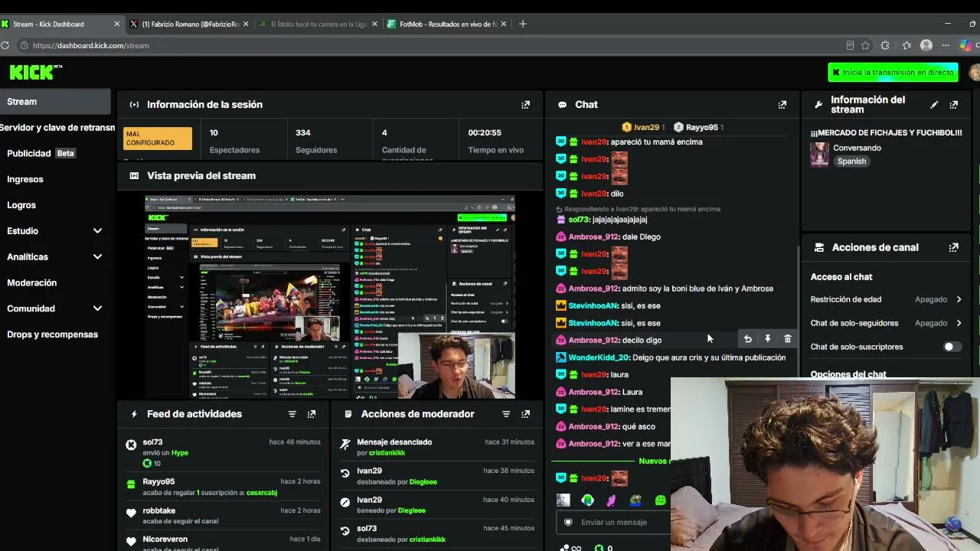Select Stream in the sidebar
This screenshot has width=980, height=551.
point(55,102)
